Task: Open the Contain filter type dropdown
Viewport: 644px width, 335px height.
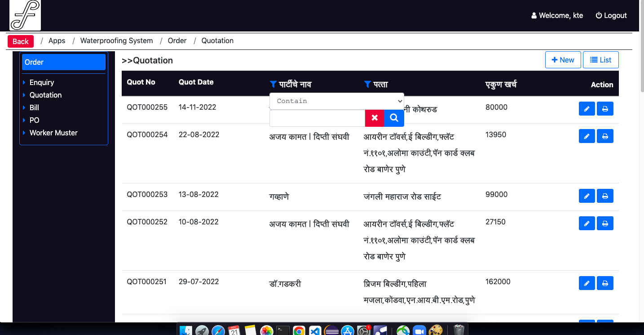Action: [336, 101]
